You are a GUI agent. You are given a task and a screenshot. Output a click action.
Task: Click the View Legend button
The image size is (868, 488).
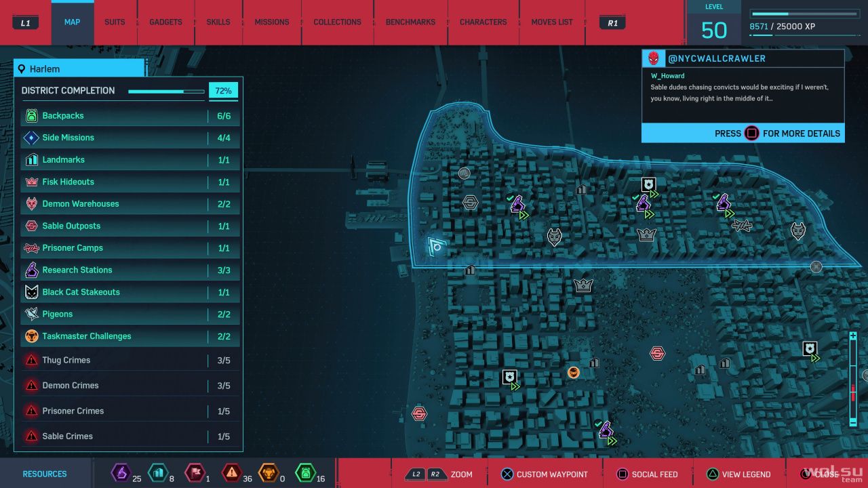[x=738, y=474]
